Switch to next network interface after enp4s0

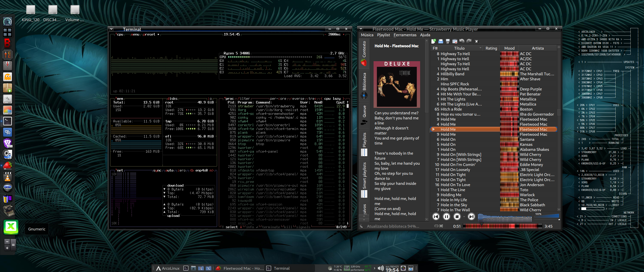point(212,171)
